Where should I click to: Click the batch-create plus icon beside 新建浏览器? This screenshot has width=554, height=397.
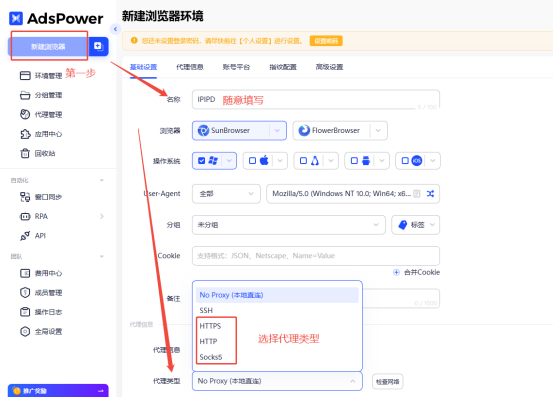point(98,46)
